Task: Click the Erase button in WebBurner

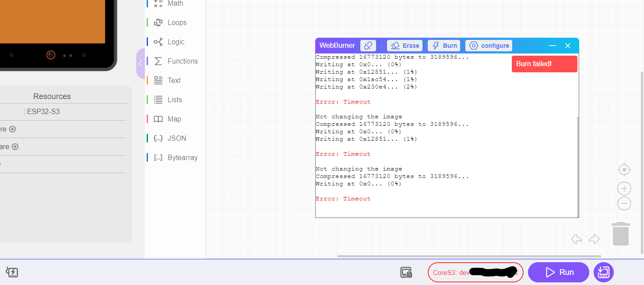Action: 405,46
